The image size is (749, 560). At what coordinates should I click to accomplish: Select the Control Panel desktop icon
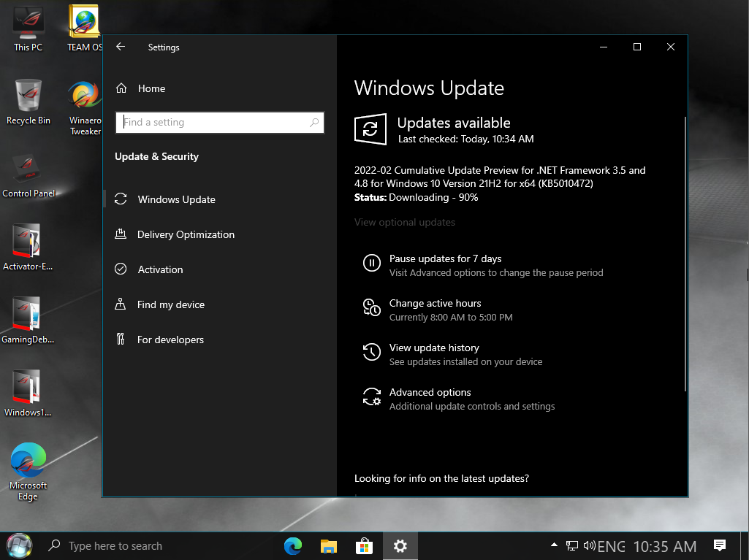click(28, 174)
